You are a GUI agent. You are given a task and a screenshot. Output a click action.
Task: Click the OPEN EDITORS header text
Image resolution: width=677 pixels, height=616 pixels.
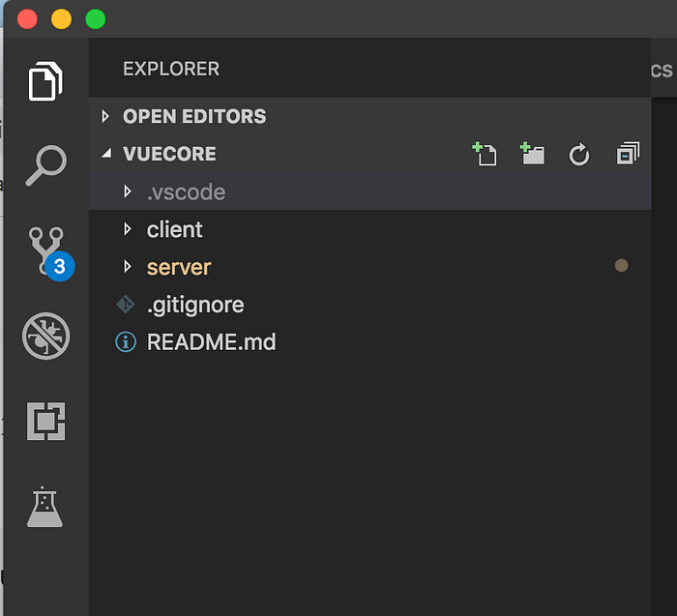click(194, 116)
